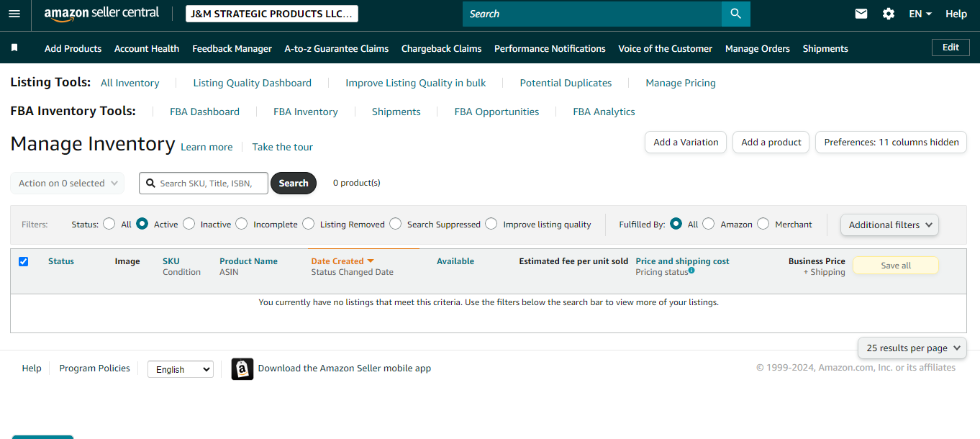Open Shipments in the top favorites bar
Screen dimensions: 980x439
825,49
